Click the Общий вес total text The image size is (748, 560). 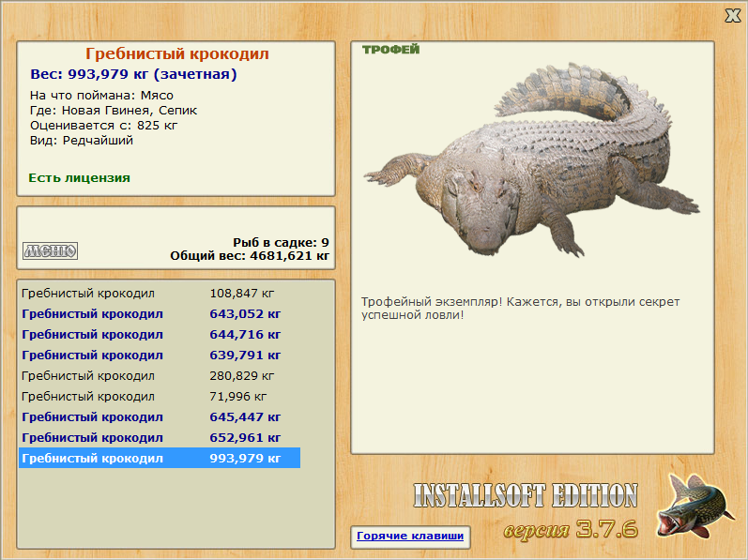tap(250, 256)
